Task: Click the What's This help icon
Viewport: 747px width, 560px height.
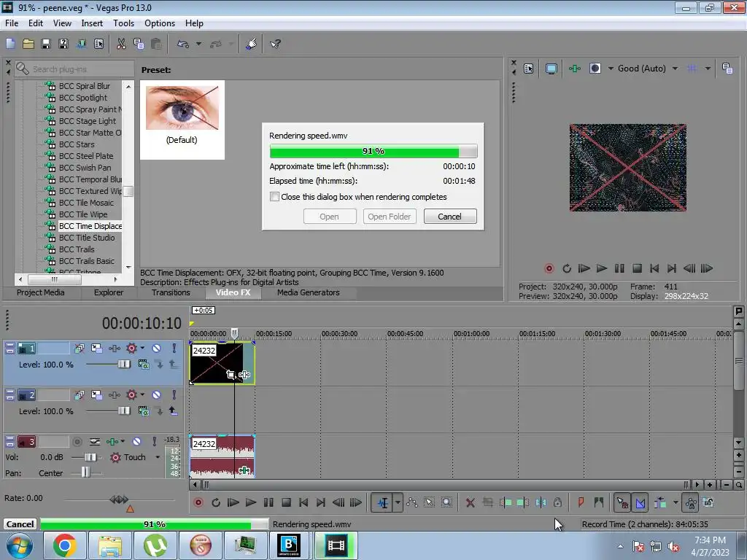Action: [x=275, y=44]
